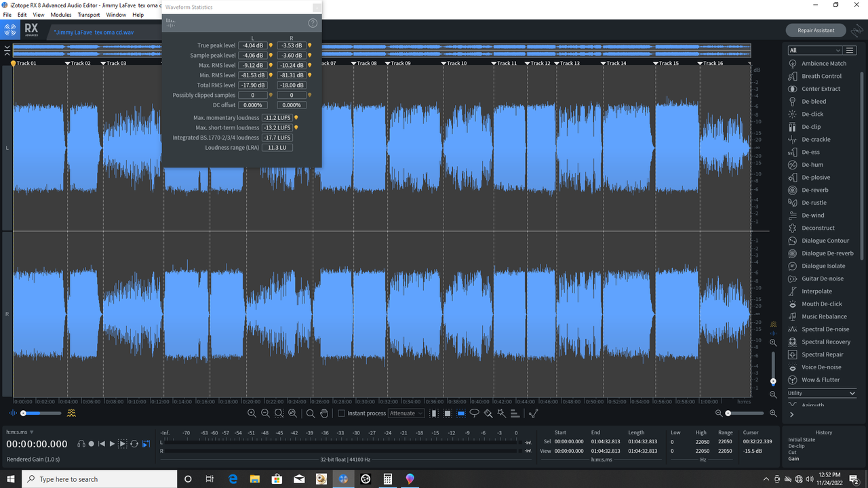The height and width of the screenshot is (488, 868).
Task: Select the lasso selection tool
Action: coord(474,413)
